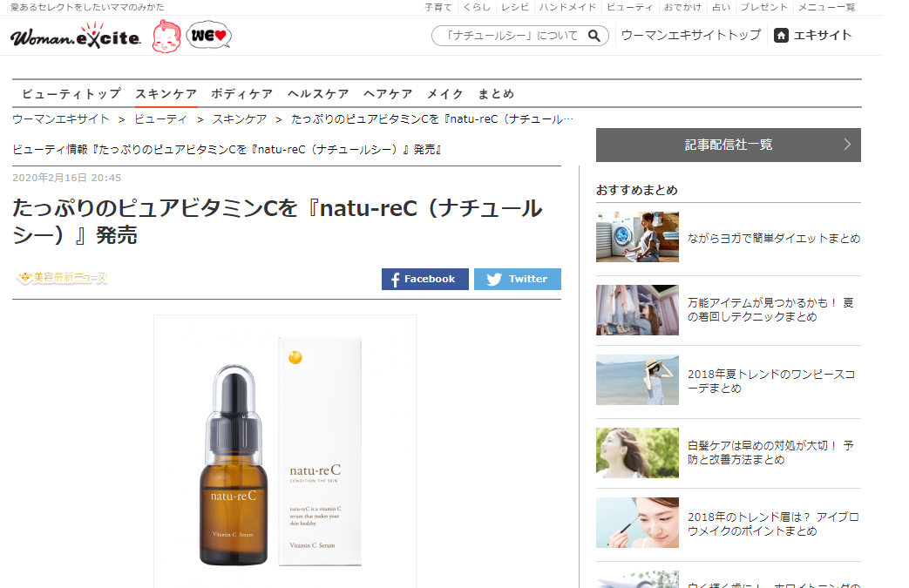Click the Woman excite logo
The image size is (909, 588).
tap(76, 37)
